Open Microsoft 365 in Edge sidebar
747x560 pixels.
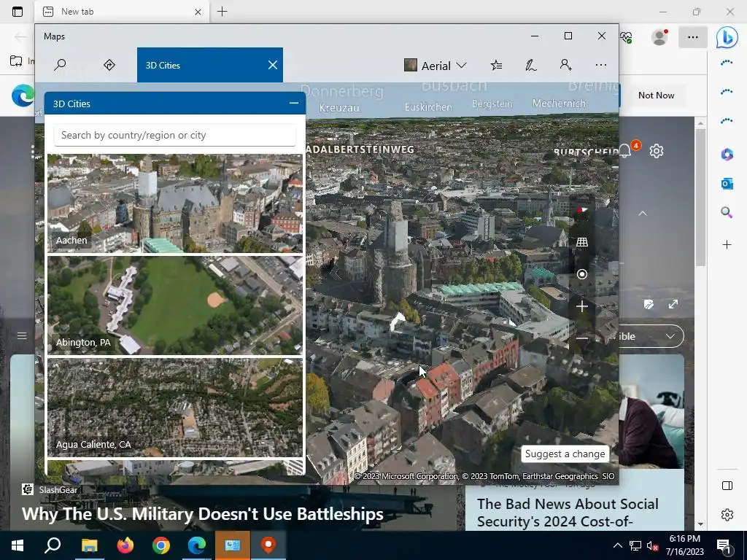click(x=727, y=155)
